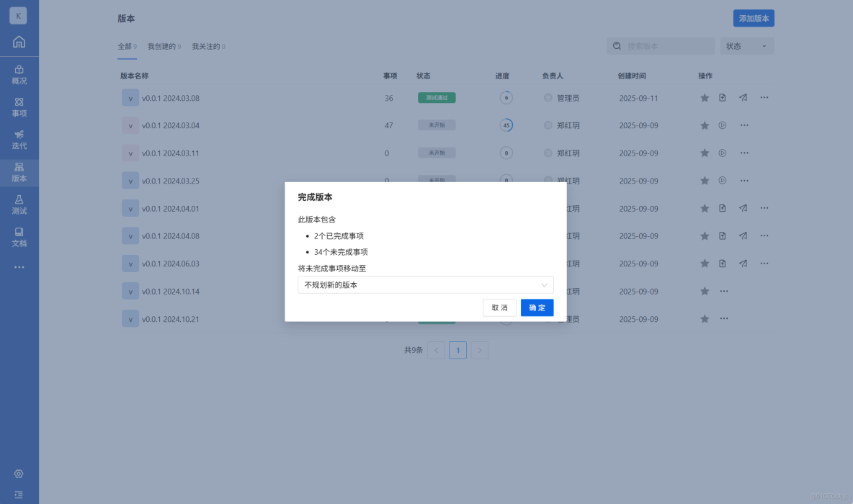Open the 事项 work items section
Image resolution: width=853 pixels, height=504 pixels.
(19, 107)
